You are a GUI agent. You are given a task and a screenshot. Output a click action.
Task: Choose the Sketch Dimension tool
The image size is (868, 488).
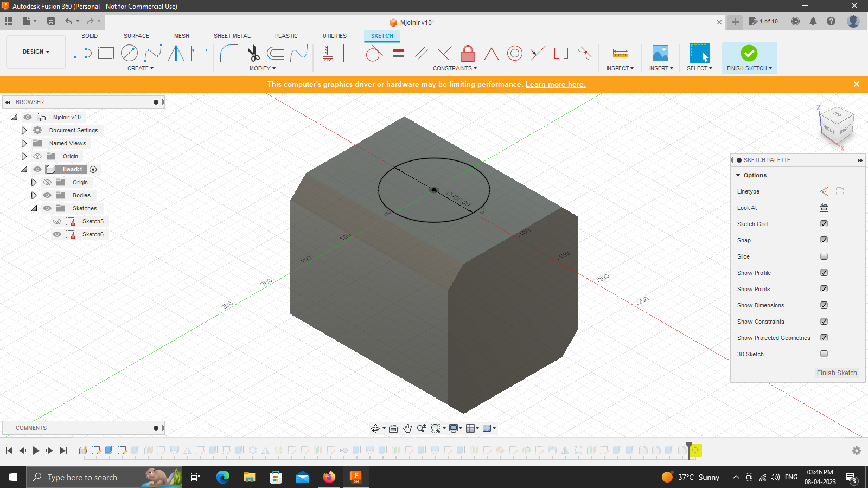tap(200, 53)
